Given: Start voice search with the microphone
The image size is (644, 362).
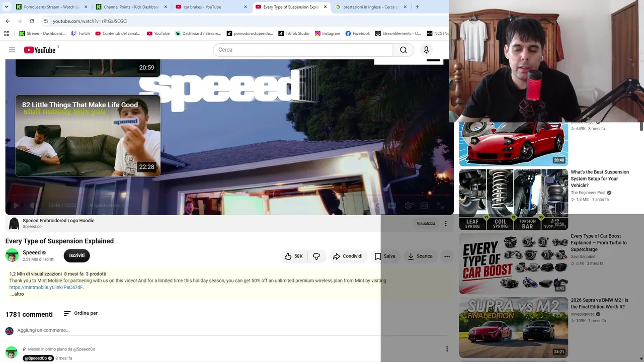Looking at the screenshot, I should 426,50.
